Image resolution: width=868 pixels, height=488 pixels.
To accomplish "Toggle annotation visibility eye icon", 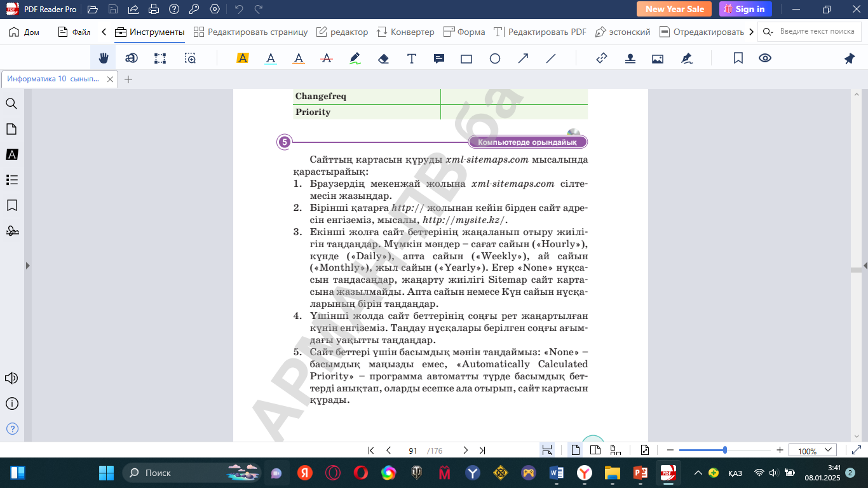I will (x=765, y=58).
